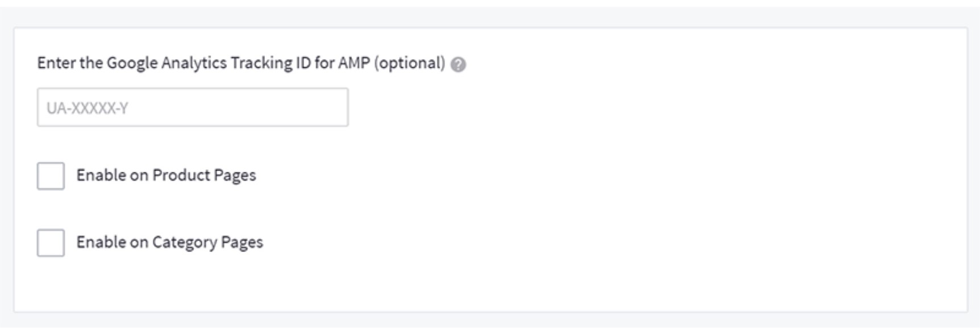Click the UA-XXXXX-Y placeholder text box

coord(193,107)
